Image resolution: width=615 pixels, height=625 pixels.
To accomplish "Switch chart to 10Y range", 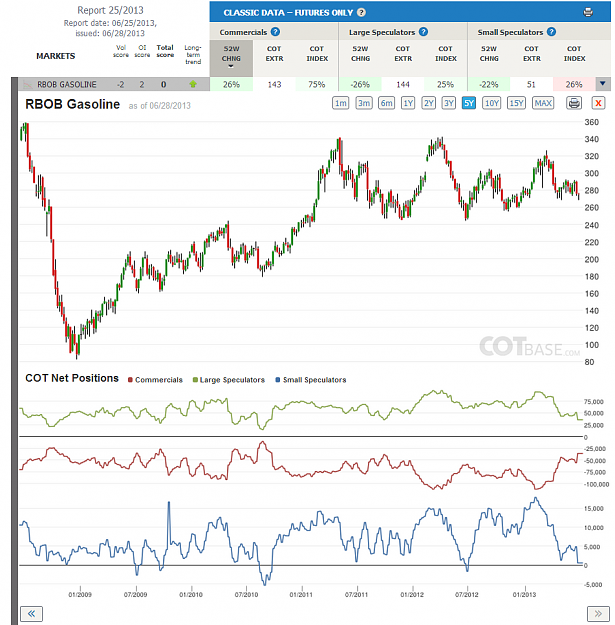I will pyautogui.click(x=491, y=103).
